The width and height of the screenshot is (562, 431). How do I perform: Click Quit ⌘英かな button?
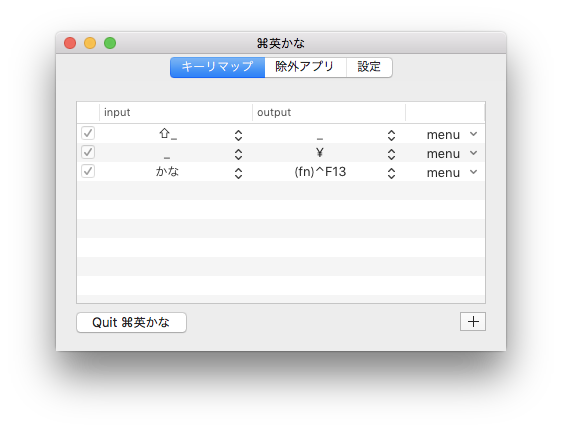[x=131, y=322]
